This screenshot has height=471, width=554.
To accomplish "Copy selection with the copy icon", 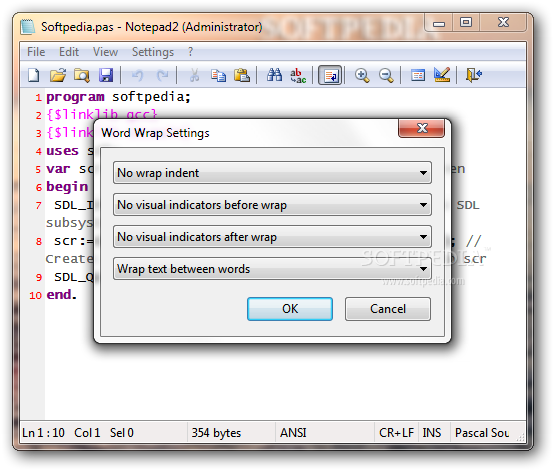I will (x=218, y=75).
